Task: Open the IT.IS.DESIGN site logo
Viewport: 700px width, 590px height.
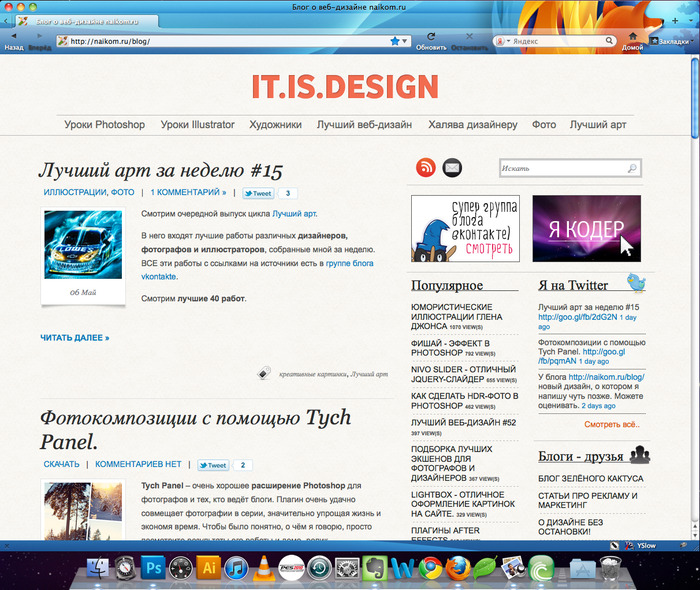Action: click(345, 86)
